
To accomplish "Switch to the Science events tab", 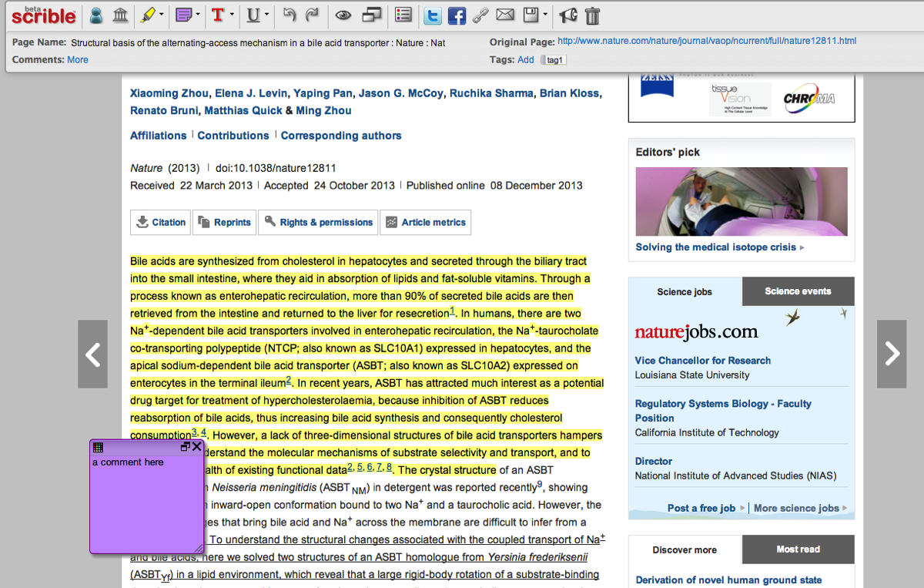I will click(x=798, y=291).
